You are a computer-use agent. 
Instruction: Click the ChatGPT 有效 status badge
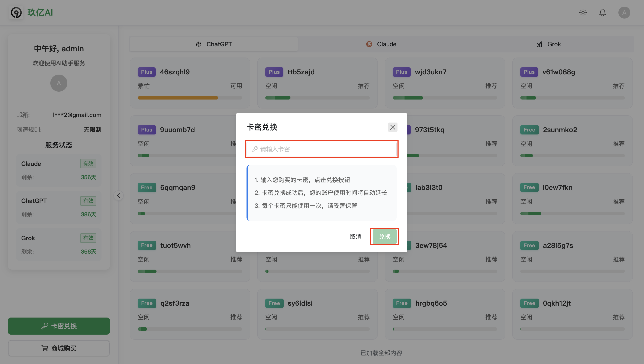(x=88, y=201)
